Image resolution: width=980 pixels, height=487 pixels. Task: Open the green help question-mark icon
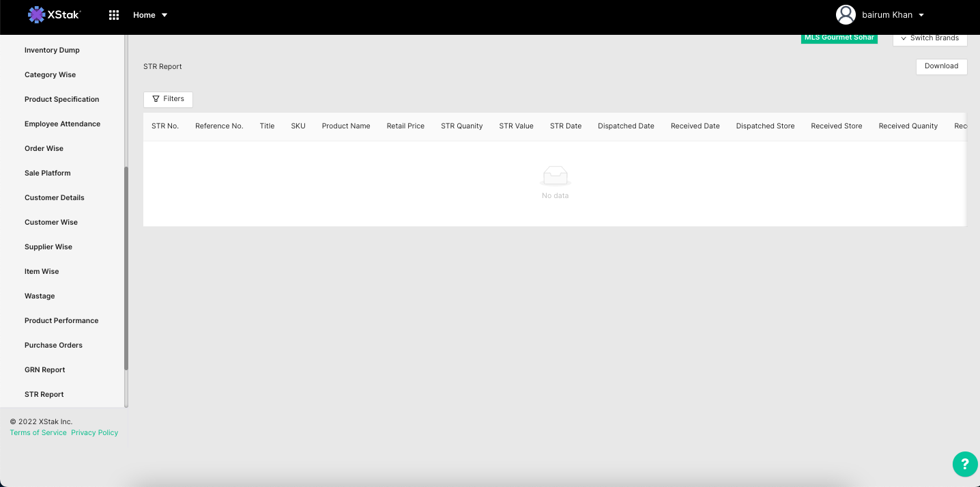click(x=964, y=464)
